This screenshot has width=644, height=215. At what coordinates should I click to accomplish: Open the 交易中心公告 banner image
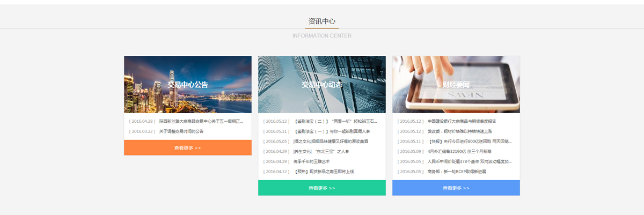(188, 84)
